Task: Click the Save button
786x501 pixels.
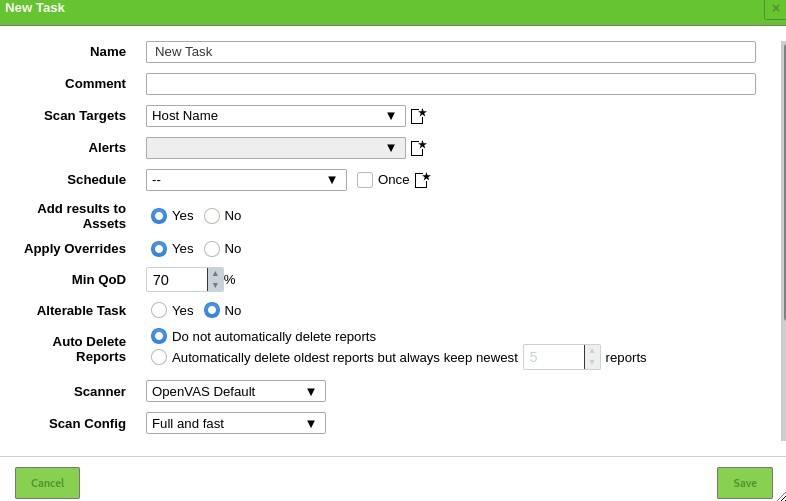Action: (745, 483)
